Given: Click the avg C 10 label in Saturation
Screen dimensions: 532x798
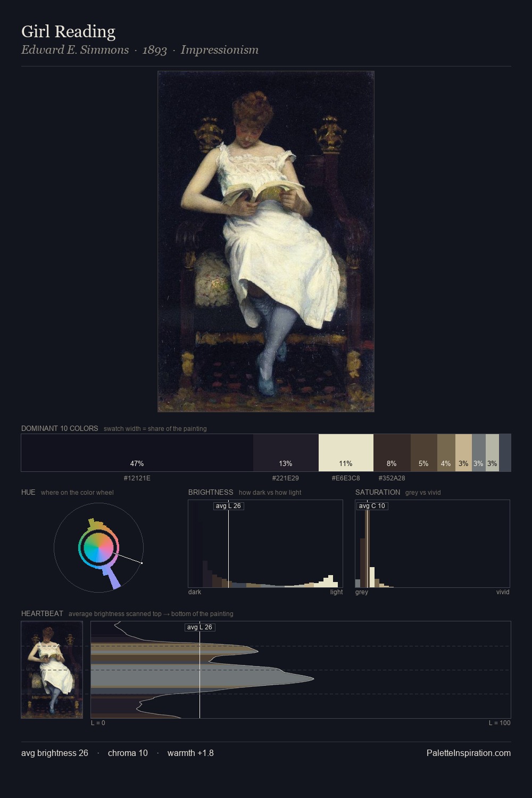Looking at the screenshot, I should (372, 506).
